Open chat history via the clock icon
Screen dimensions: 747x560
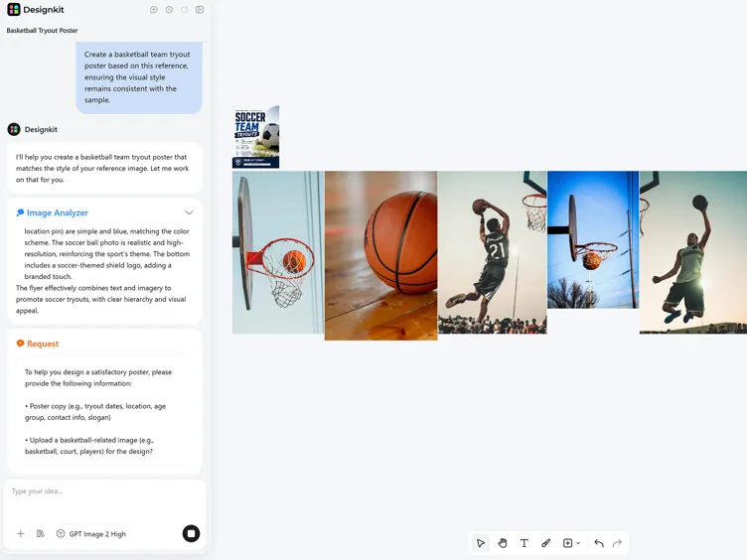click(x=169, y=10)
